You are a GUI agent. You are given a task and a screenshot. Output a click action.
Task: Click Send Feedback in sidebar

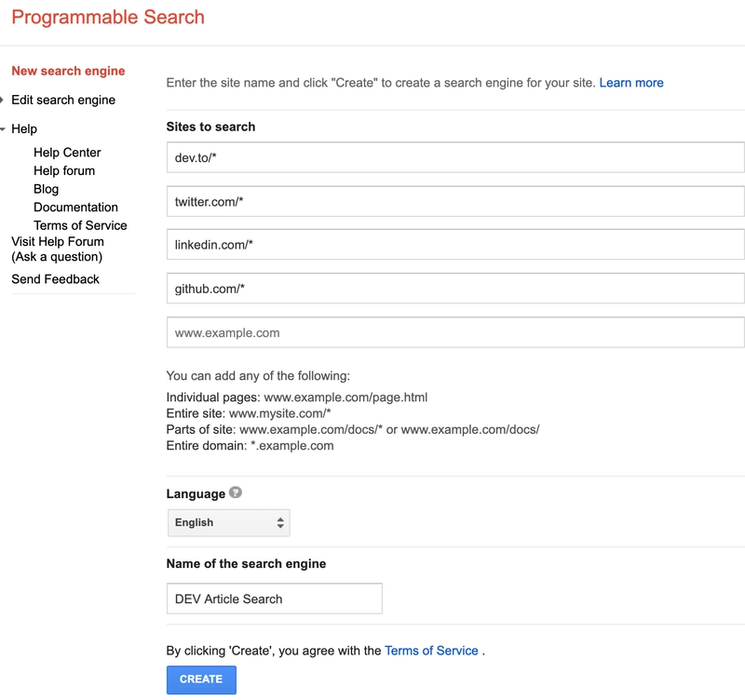(x=55, y=279)
